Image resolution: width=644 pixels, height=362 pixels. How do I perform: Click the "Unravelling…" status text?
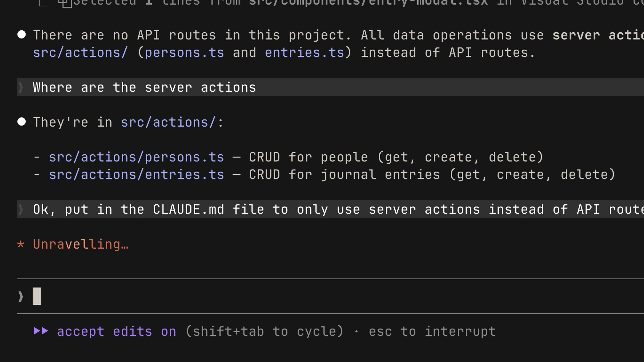[x=80, y=244]
